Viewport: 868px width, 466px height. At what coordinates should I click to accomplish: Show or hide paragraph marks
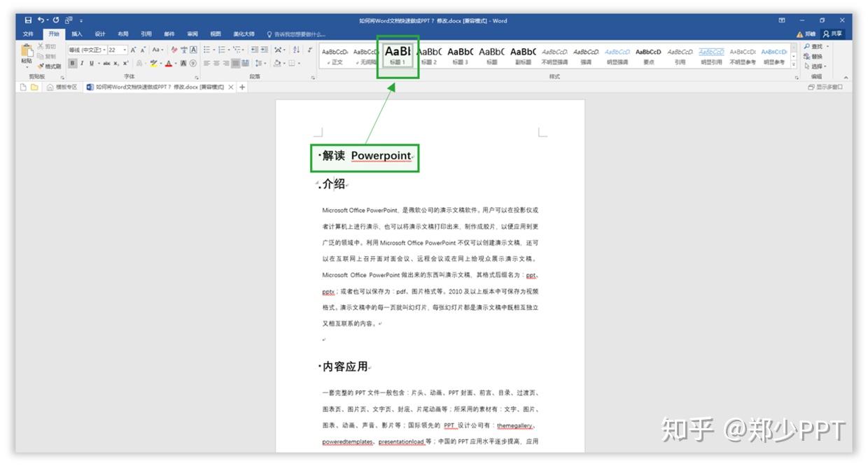pyautogui.click(x=310, y=50)
